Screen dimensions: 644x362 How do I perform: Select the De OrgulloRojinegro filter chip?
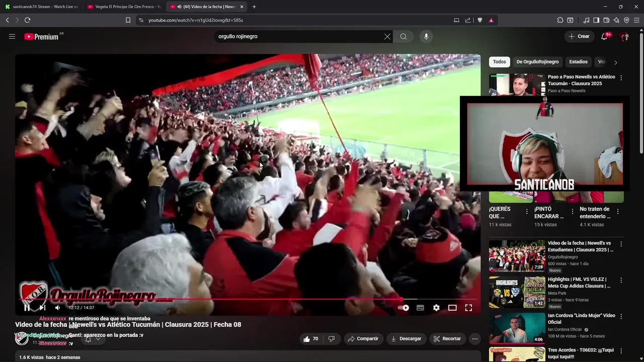click(537, 62)
